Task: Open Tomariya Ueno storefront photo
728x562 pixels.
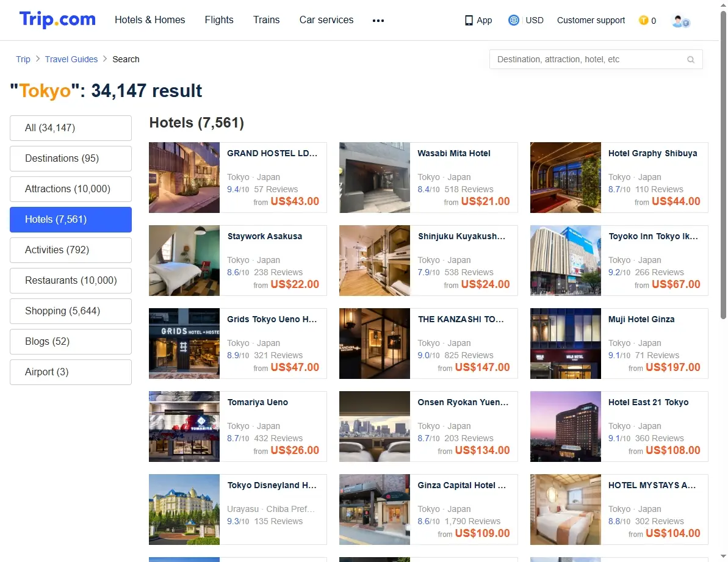Action: pos(184,427)
